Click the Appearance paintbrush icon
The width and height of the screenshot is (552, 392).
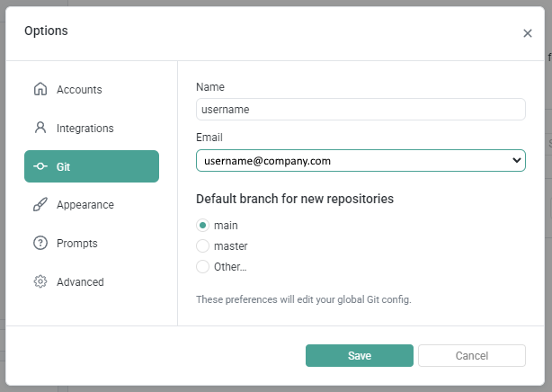coord(40,205)
